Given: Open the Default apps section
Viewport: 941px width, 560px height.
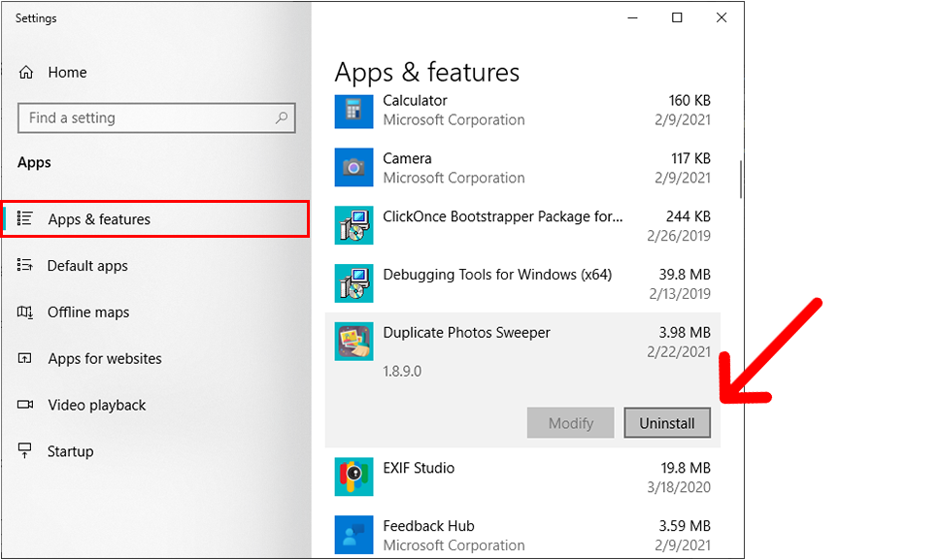Looking at the screenshot, I should (x=87, y=266).
